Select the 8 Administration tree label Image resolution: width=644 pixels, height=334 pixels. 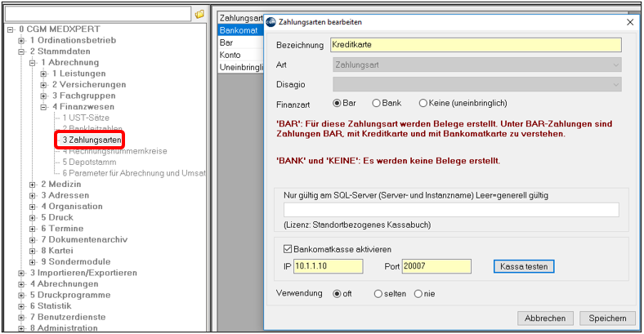click(x=64, y=327)
